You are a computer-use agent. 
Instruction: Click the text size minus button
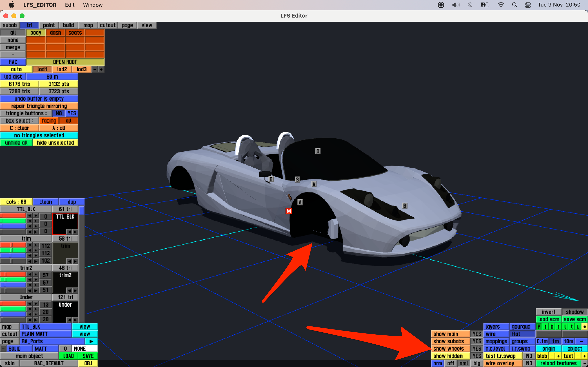click(578, 356)
